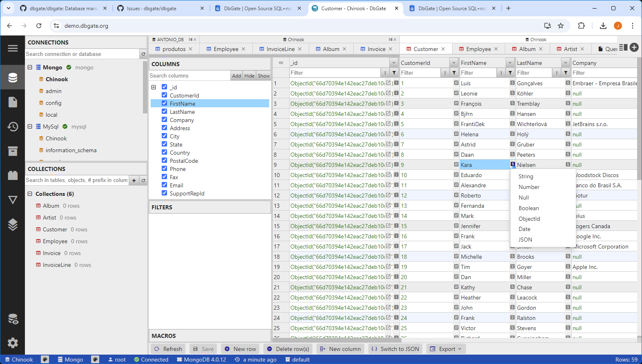The width and height of the screenshot is (642, 364).
Task: Click the New column button
Action: 341,349
